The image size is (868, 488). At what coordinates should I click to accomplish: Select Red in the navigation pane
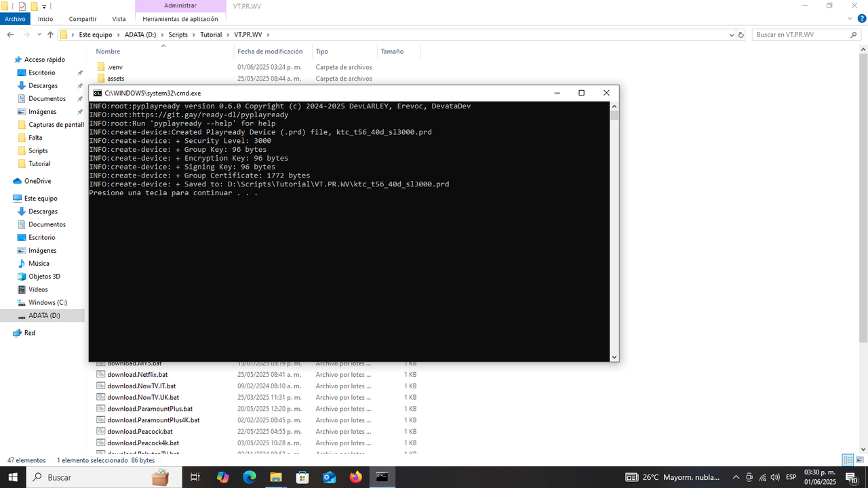[30, 333]
